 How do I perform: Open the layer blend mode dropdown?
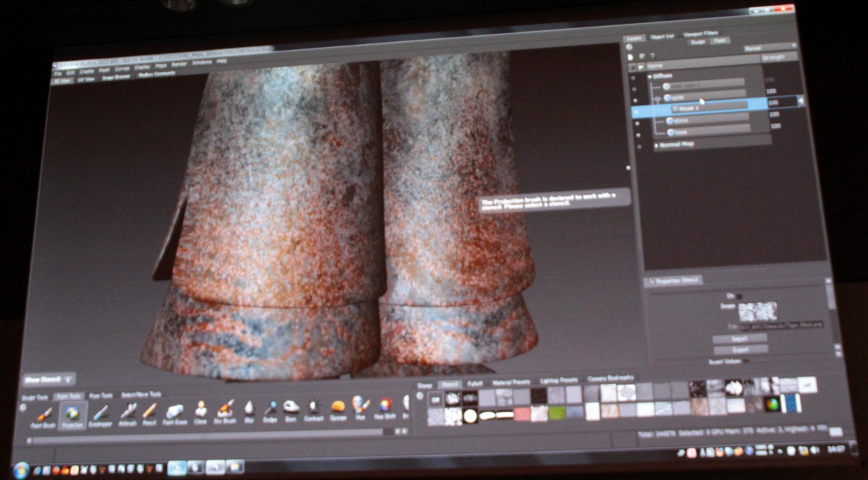pyautogui.click(x=770, y=48)
